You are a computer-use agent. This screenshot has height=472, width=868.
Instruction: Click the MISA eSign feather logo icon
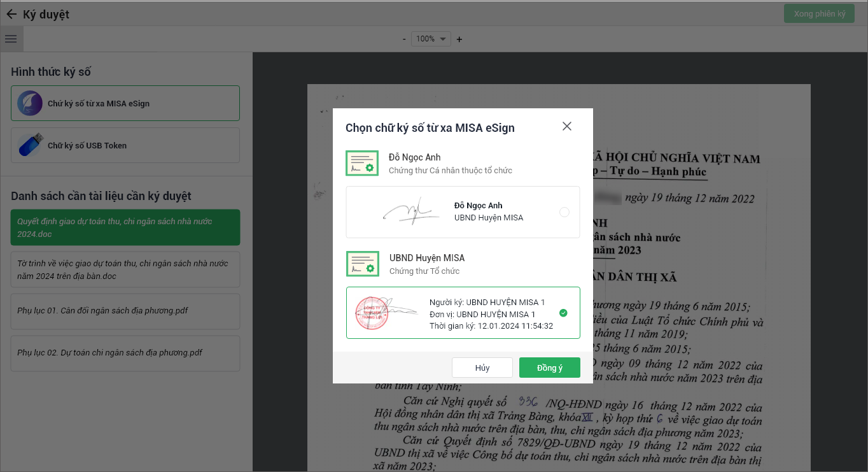click(x=30, y=103)
